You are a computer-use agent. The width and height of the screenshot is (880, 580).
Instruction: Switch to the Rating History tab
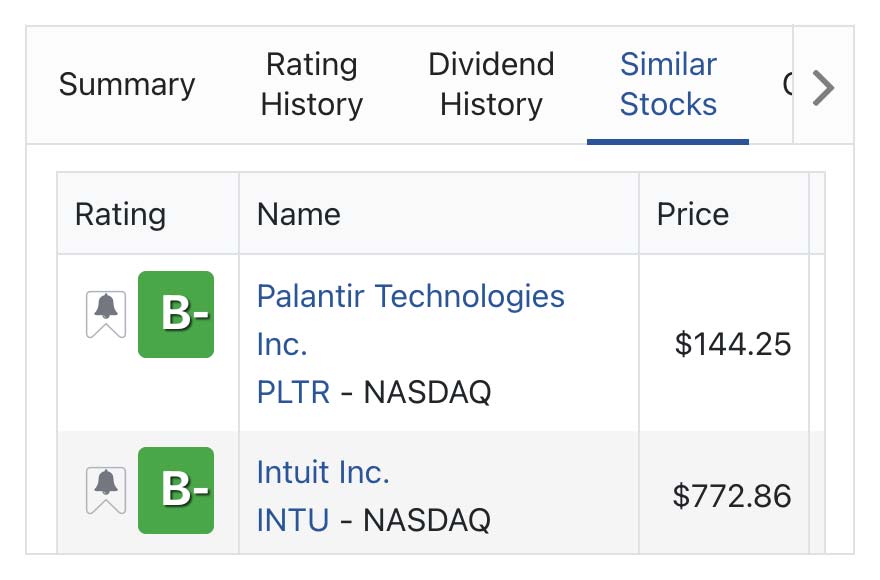point(311,85)
